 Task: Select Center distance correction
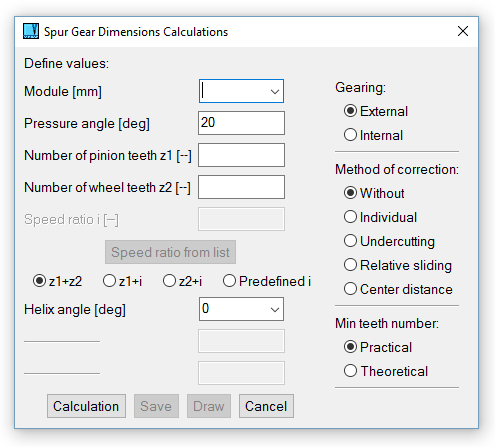pos(398,289)
